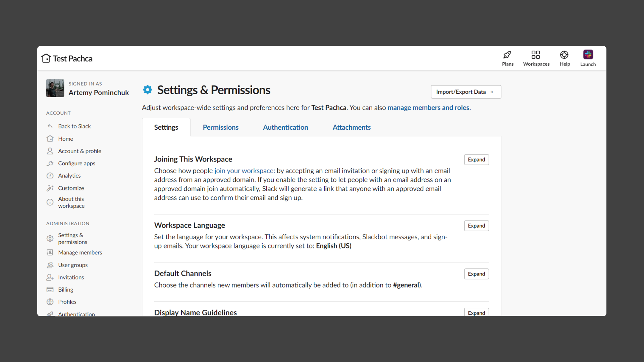
Task: Open the Workspaces grid icon
Action: [x=536, y=55]
